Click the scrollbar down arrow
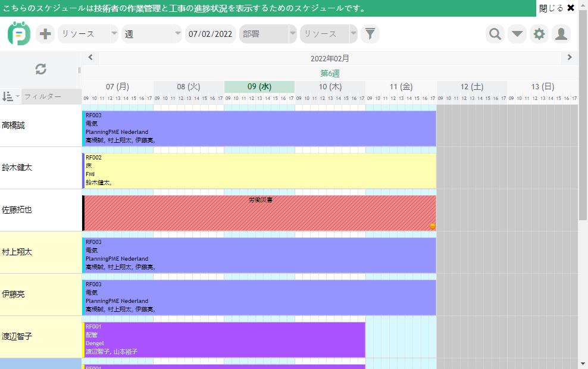This screenshot has height=369, width=588. coord(583,364)
